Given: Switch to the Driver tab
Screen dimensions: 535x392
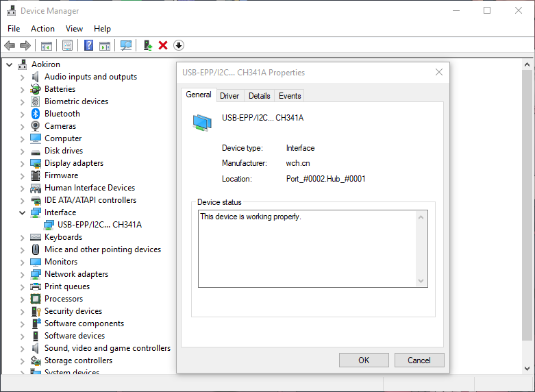Looking at the screenshot, I should [x=229, y=96].
